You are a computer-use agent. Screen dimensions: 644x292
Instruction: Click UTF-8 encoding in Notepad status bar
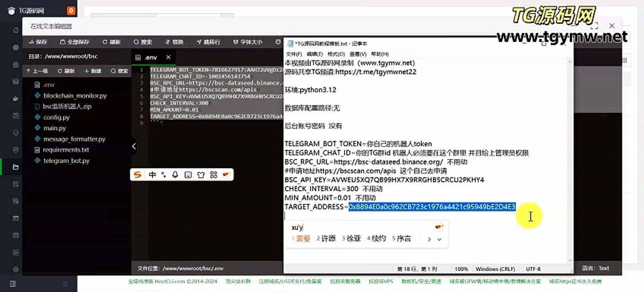click(533, 269)
